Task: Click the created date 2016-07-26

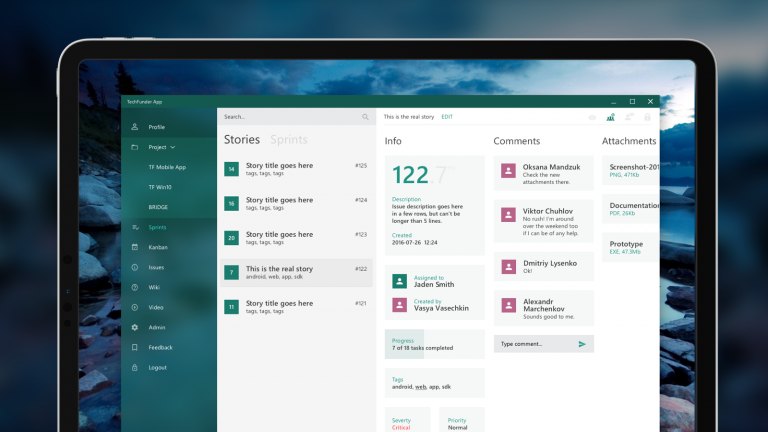Action: (414, 242)
